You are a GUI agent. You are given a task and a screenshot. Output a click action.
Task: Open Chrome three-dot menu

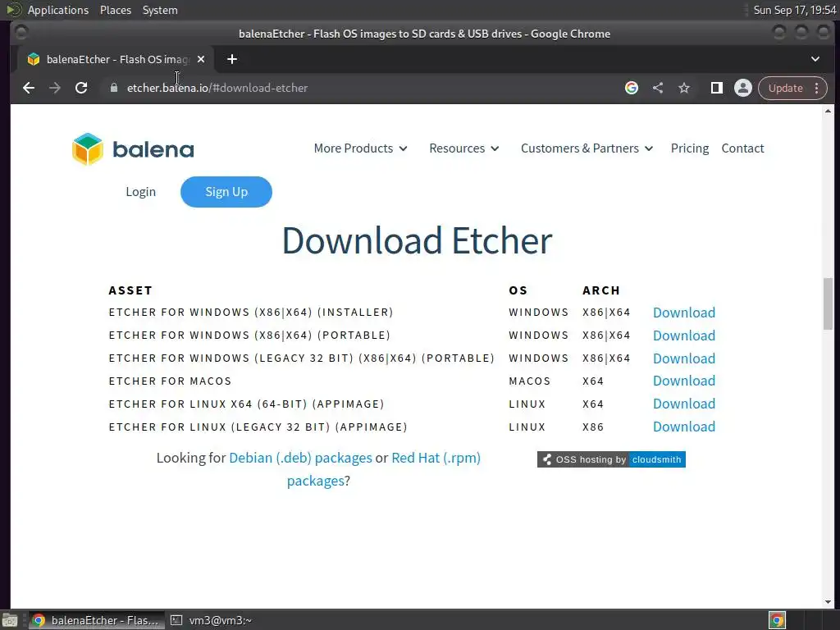[x=817, y=88]
